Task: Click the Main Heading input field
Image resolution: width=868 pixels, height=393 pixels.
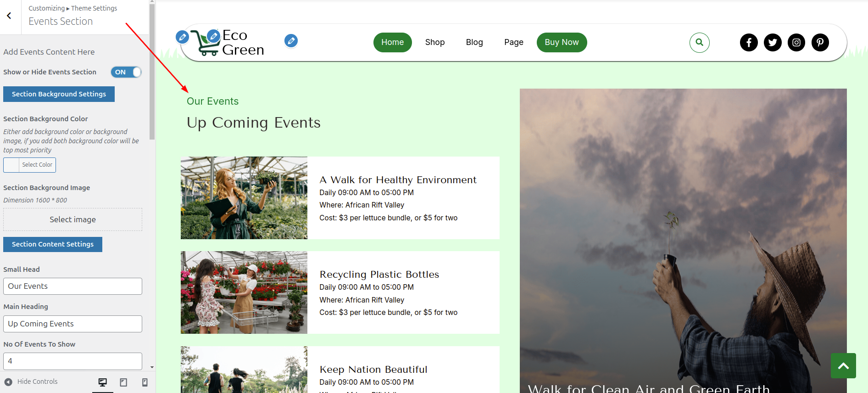Action: (x=72, y=324)
